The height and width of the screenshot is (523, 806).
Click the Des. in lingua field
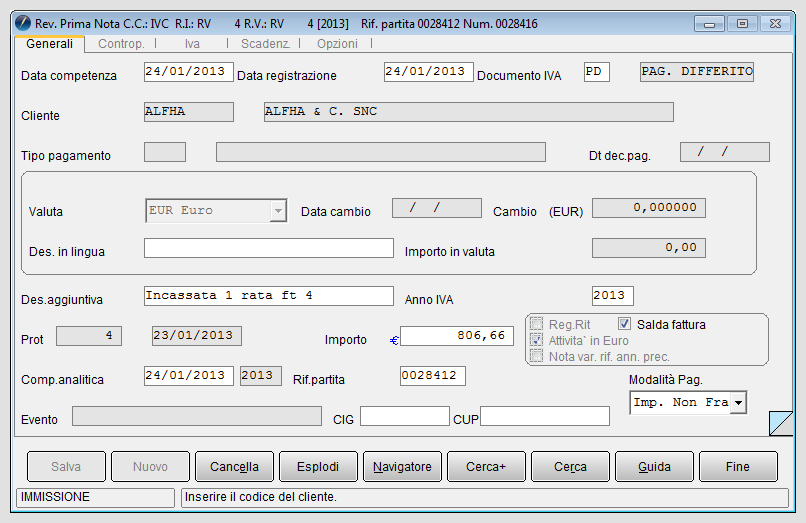[269, 248]
